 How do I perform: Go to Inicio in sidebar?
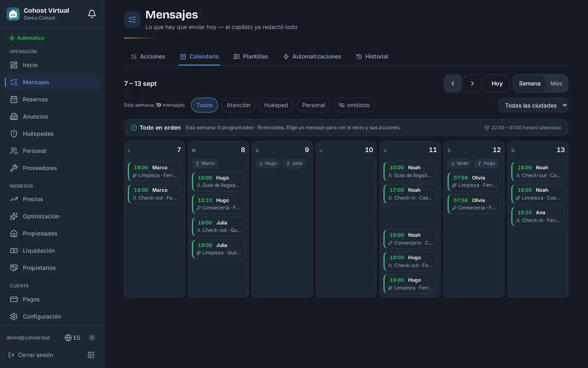tap(52, 65)
